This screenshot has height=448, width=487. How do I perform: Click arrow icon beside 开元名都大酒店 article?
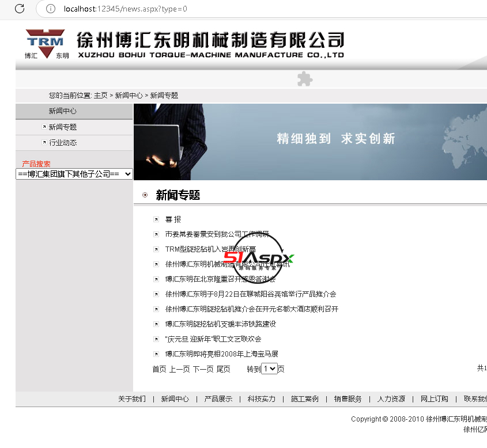156,309
